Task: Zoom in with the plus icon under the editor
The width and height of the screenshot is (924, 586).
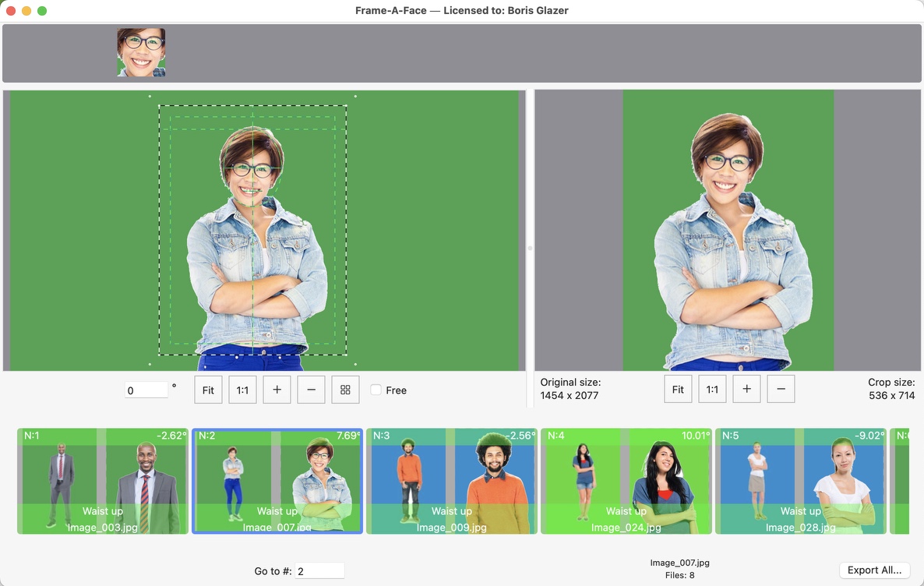Action: (277, 390)
